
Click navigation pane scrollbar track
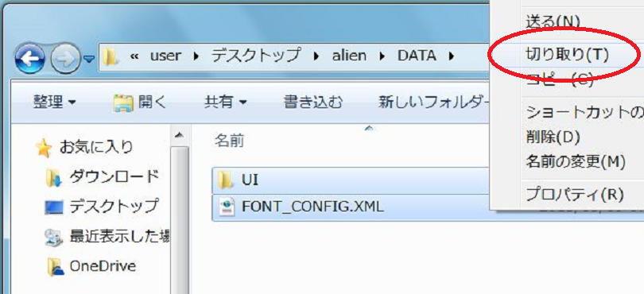coord(179,219)
